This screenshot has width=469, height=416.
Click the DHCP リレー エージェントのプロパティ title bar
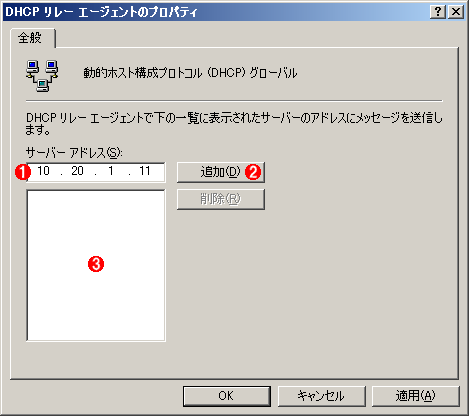coord(217,12)
